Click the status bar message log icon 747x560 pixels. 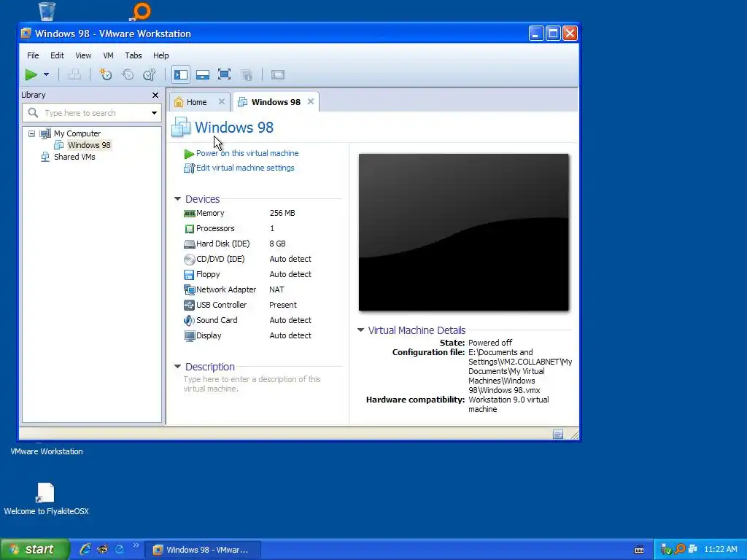pyautogui.click(x=558, y=435)
